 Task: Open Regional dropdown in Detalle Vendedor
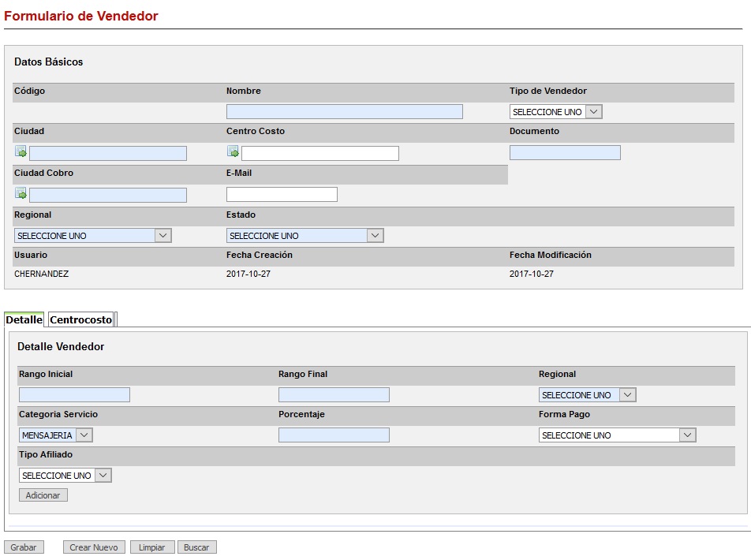[x=587, y=395]
